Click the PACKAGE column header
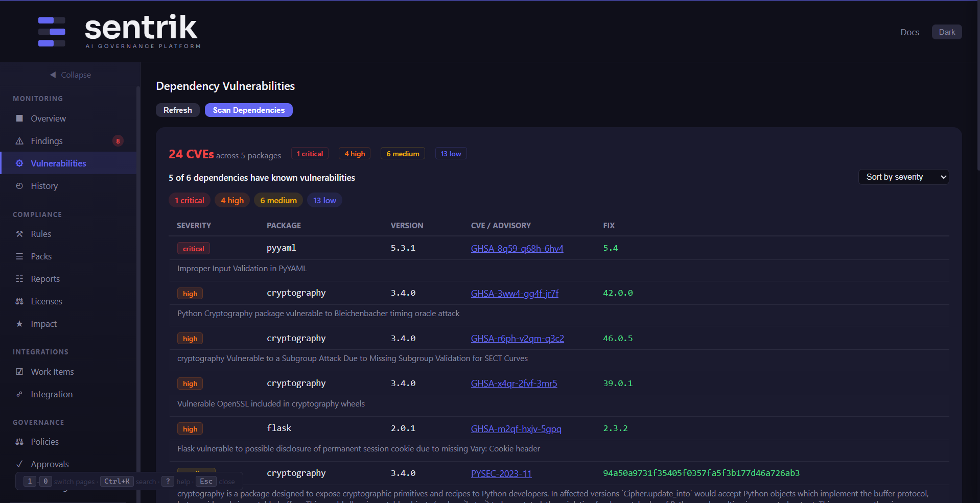 click(284, 226)
